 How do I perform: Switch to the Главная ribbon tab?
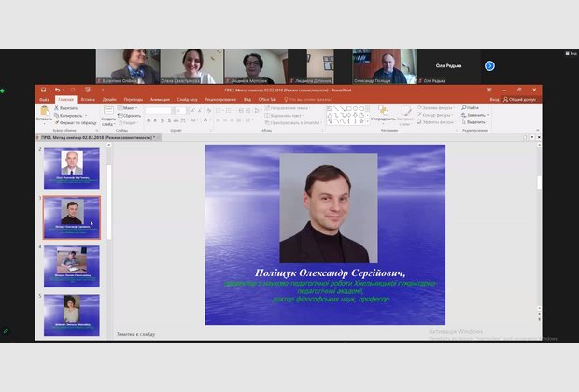point(65,99)
